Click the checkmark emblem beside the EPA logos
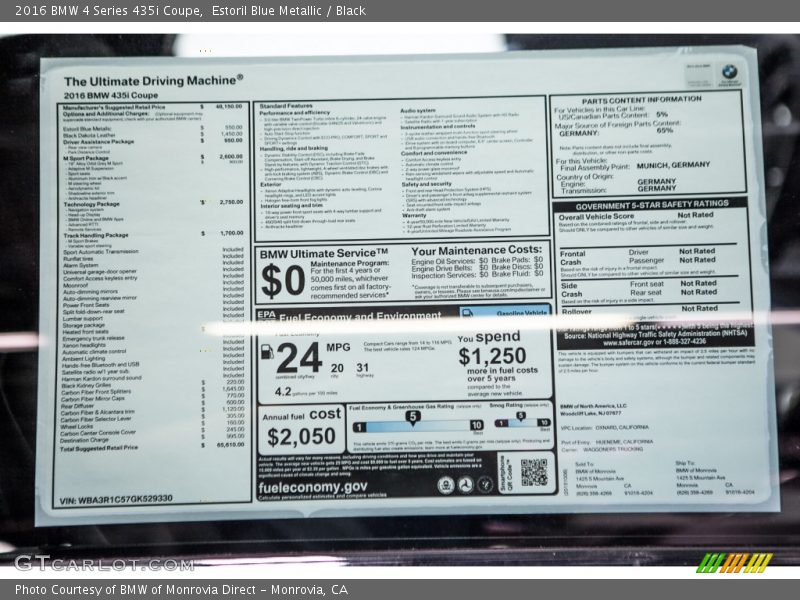This screenshot has height=600, width=800. 486,485
